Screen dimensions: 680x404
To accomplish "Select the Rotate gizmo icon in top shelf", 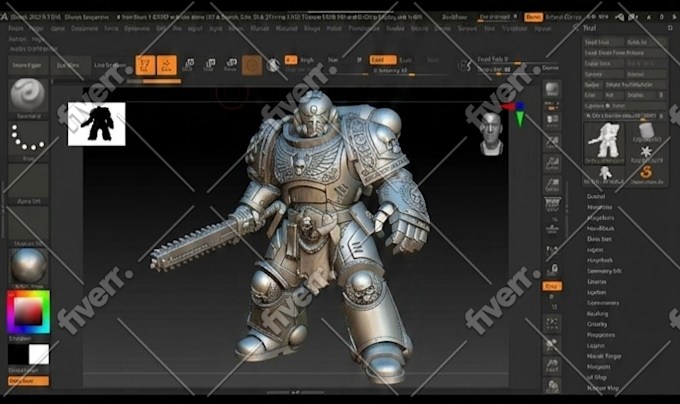I will pyautogui.click(x=231, y=65).
